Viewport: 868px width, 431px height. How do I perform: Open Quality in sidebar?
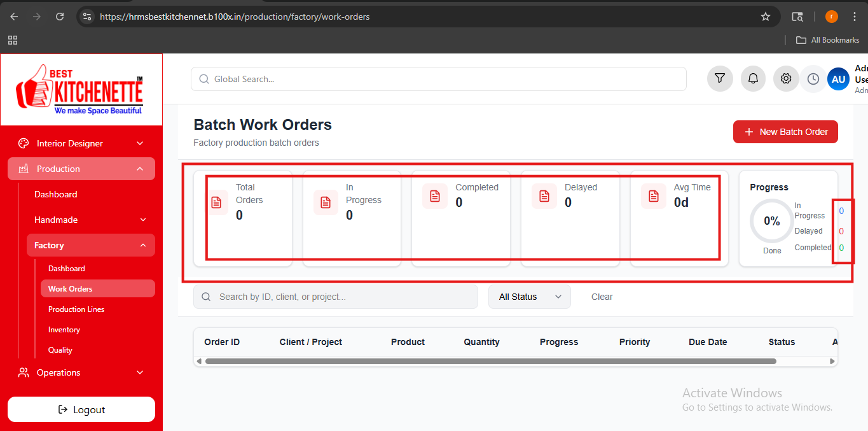click(x=60, y=350)
